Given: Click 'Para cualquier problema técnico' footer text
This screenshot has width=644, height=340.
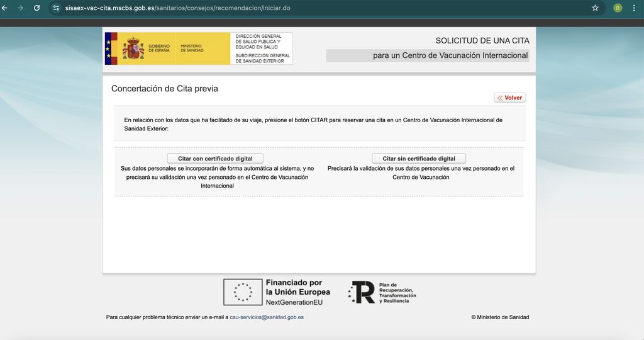Looking at the screenshot, I should point(167,317).
